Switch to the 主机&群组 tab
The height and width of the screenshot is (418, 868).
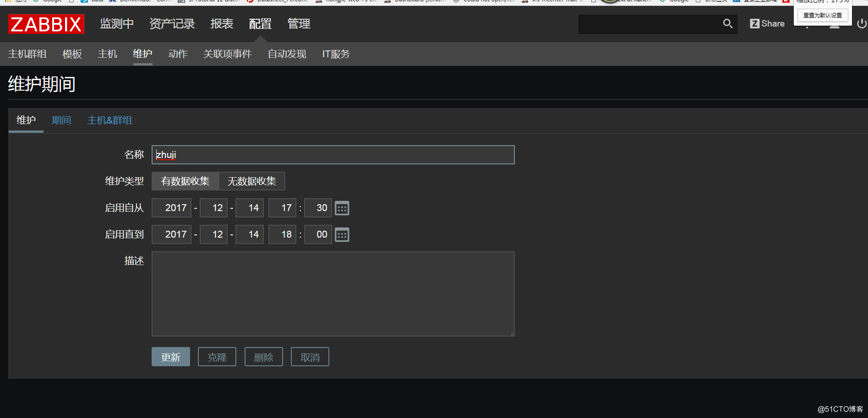coord(109,120)
